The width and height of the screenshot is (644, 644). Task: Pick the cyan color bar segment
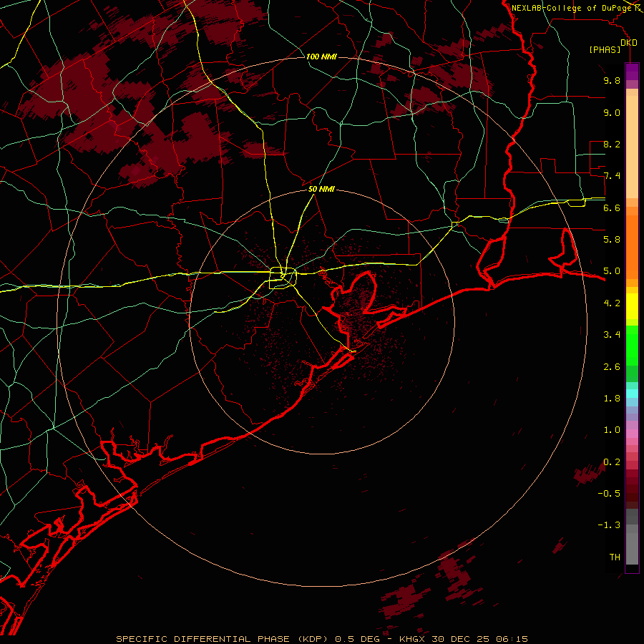pyautogui.click(x=632, y=394)
